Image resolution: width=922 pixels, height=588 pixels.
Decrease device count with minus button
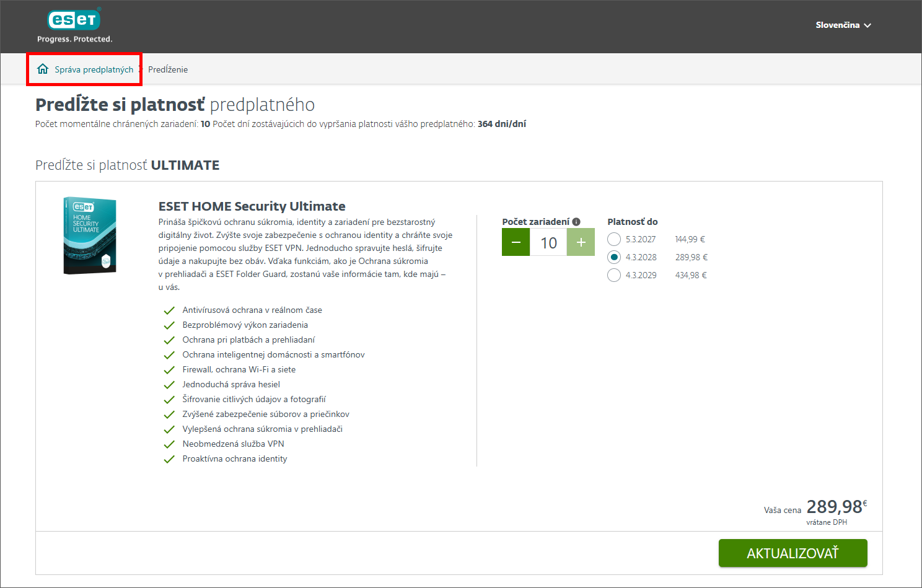(516, 242)
